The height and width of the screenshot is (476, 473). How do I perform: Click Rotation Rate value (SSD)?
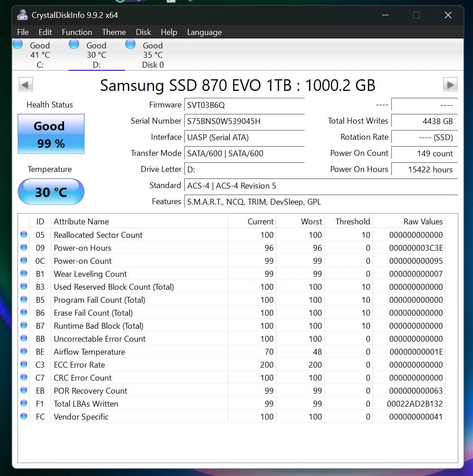point(425,137)
